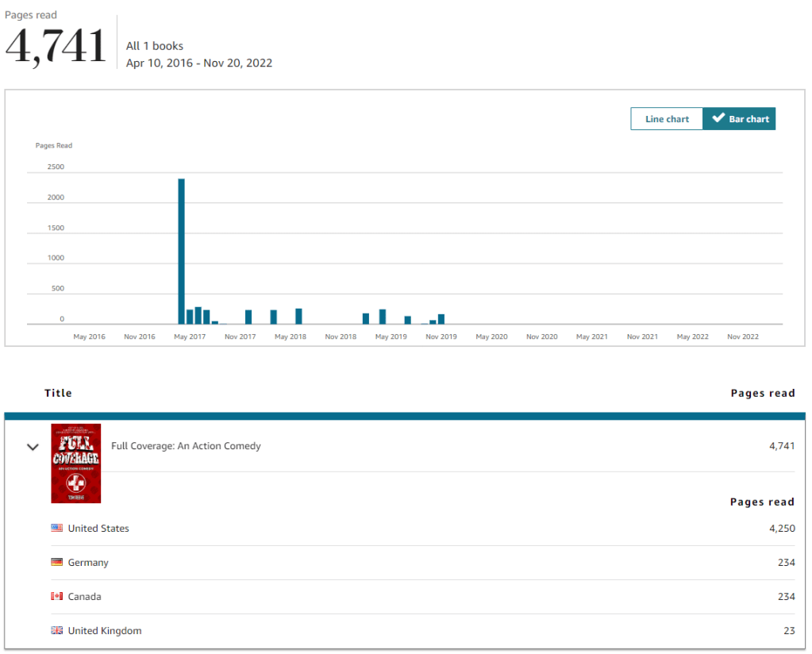The width and height of the screenshot is (812, 654).
Task: Click the date range Apr 10, 2016 - Nov 20, 2022
Action: tap(199, 63)
